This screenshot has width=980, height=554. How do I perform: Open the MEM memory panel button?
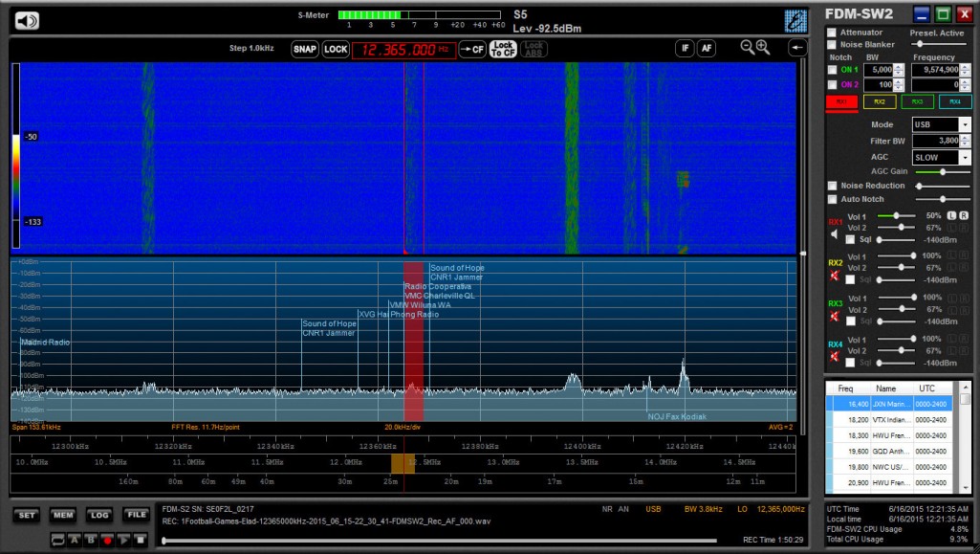point(63,515)
